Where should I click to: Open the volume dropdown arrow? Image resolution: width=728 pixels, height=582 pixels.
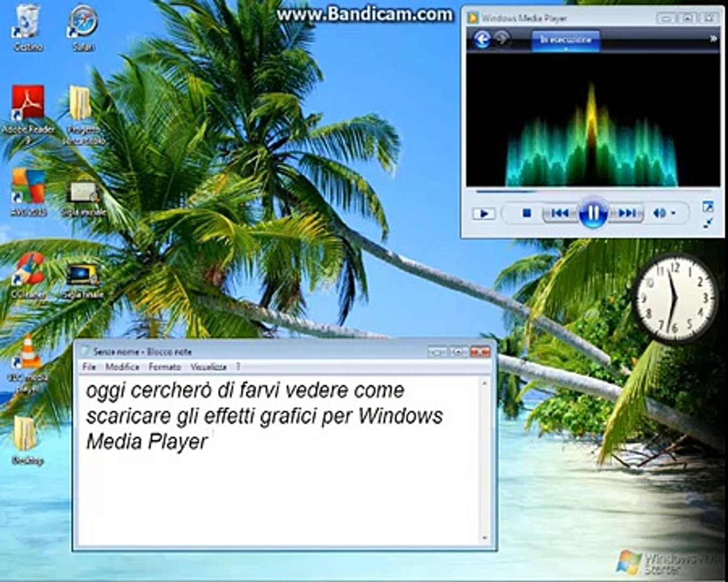coord(673,213)
